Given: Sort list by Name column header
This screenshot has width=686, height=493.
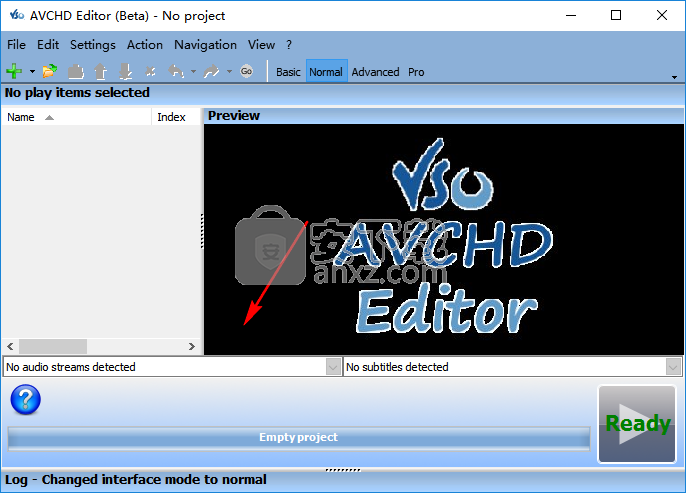Looking at the screenshot, I should click(x=77, y=117).
